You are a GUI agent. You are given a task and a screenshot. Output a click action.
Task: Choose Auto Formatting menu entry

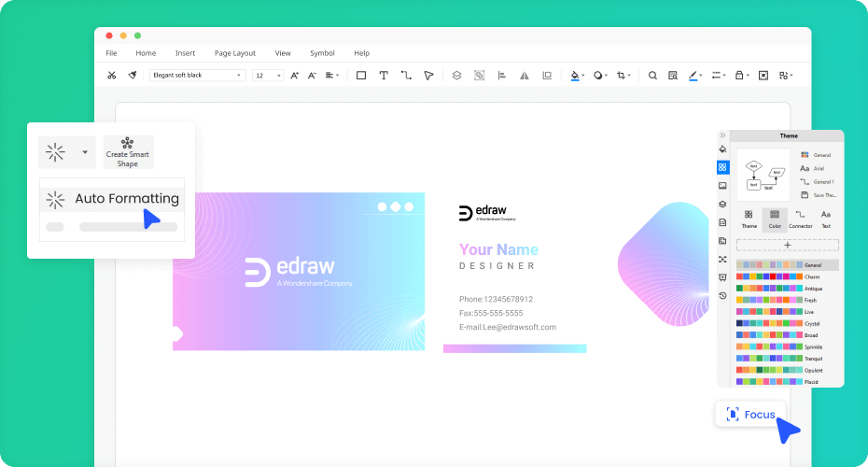[112, 199]
